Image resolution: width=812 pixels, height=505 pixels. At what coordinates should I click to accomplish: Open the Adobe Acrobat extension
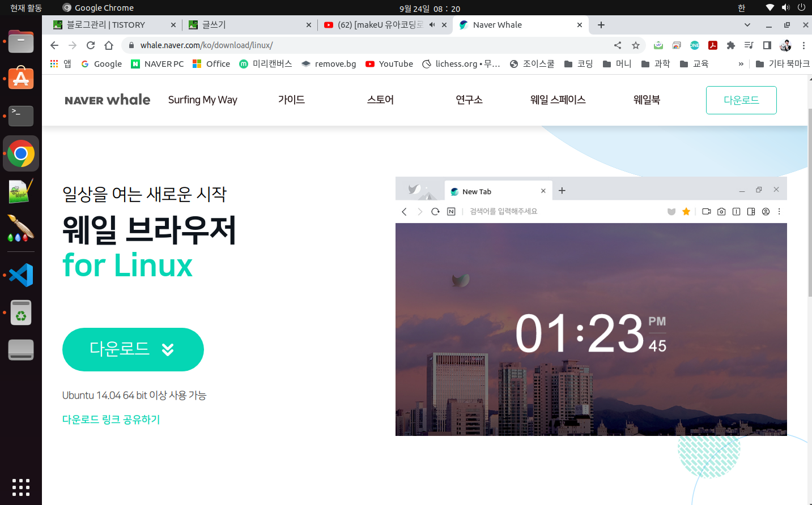(x=713, y=45)
